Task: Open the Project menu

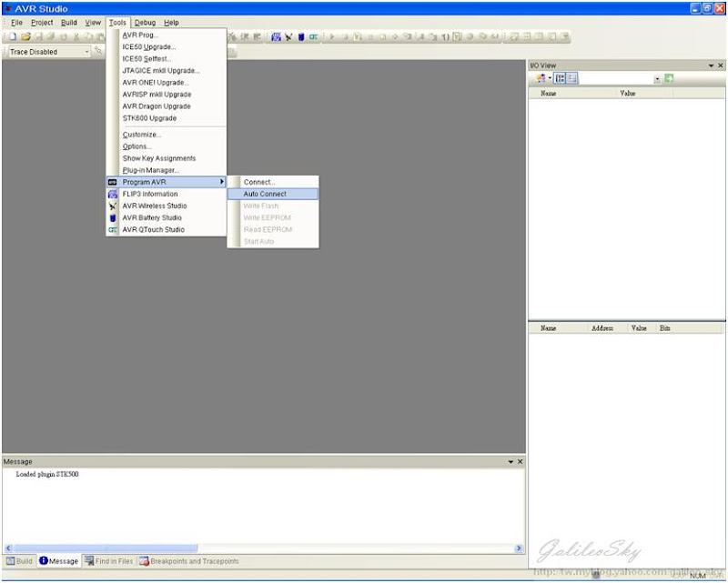Action: click(x=42, y=22)
